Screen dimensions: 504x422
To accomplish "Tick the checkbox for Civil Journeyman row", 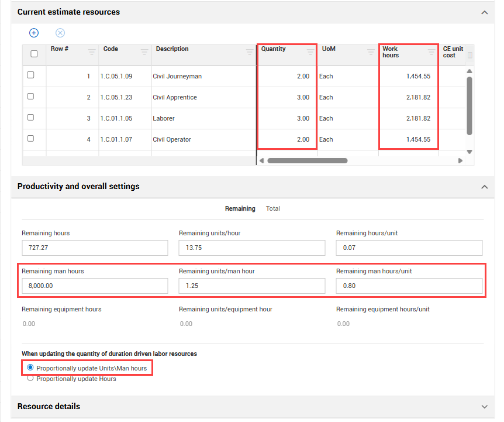I will click(31, 76).
